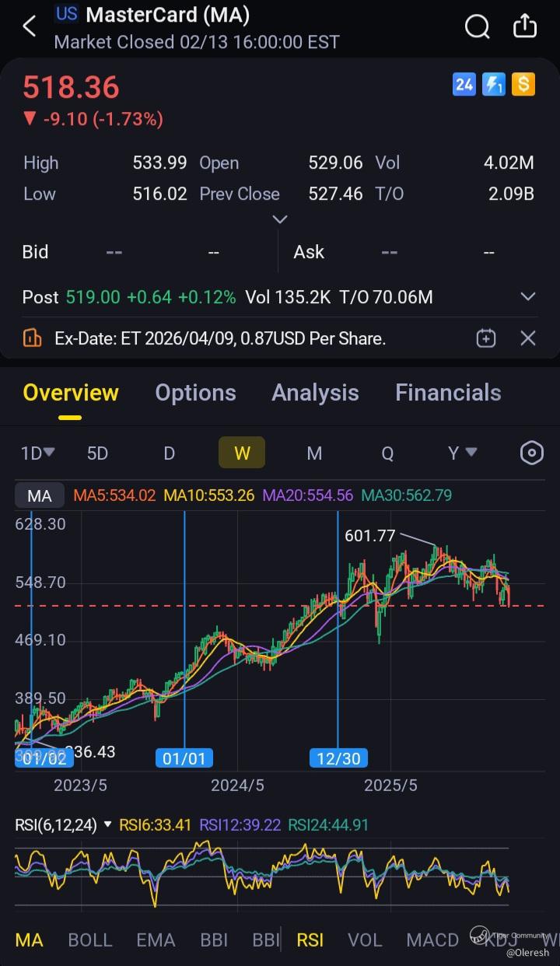Expand more quote details chevron
Image resolution: width=560 pixels, height=966 pixels.
280,219
